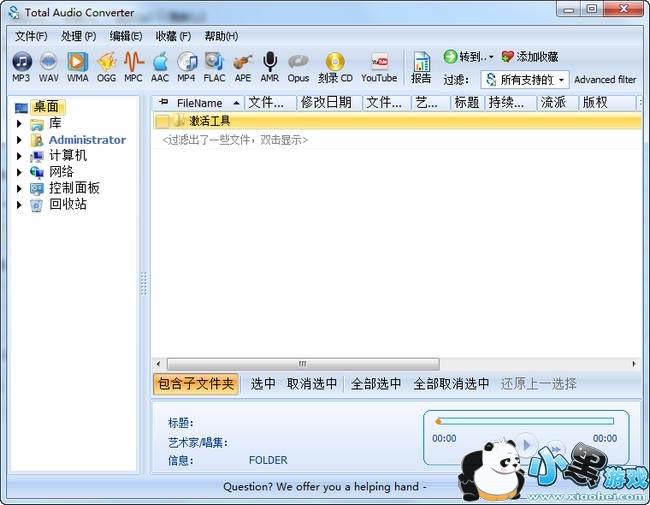Pick the APE violin icon

pyautogui.click(x=243, y=67)
